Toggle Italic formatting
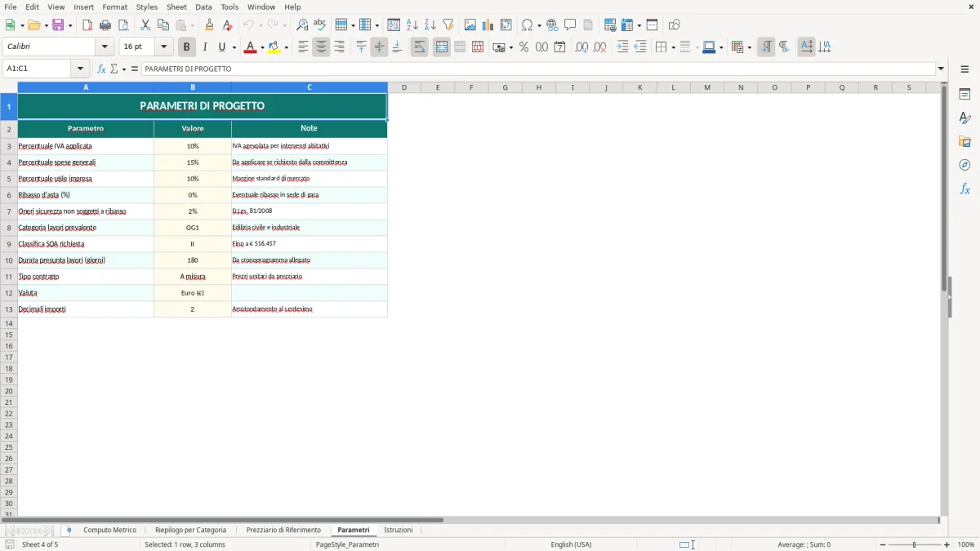The image size is (980, 551). click(x=205, y=47)
